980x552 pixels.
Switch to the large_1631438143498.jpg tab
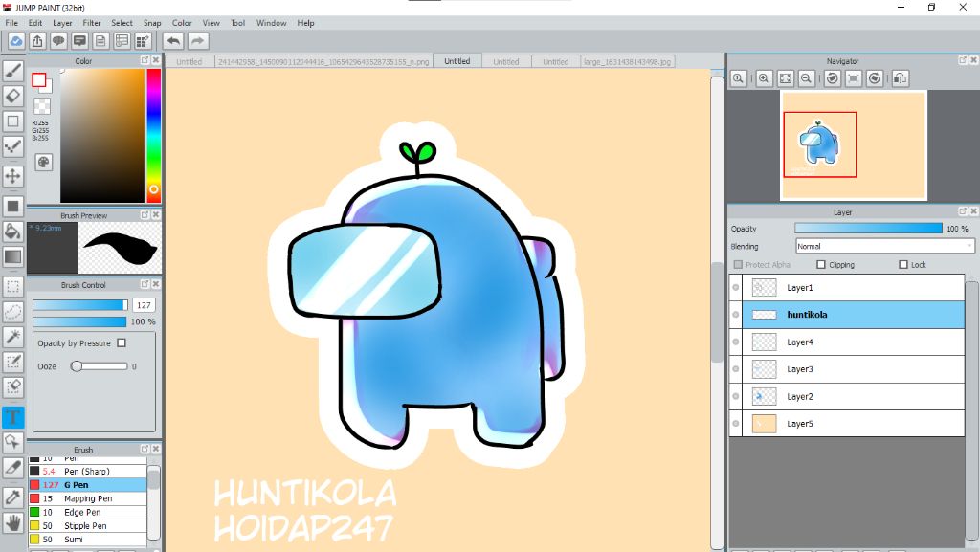click(628, 62)
